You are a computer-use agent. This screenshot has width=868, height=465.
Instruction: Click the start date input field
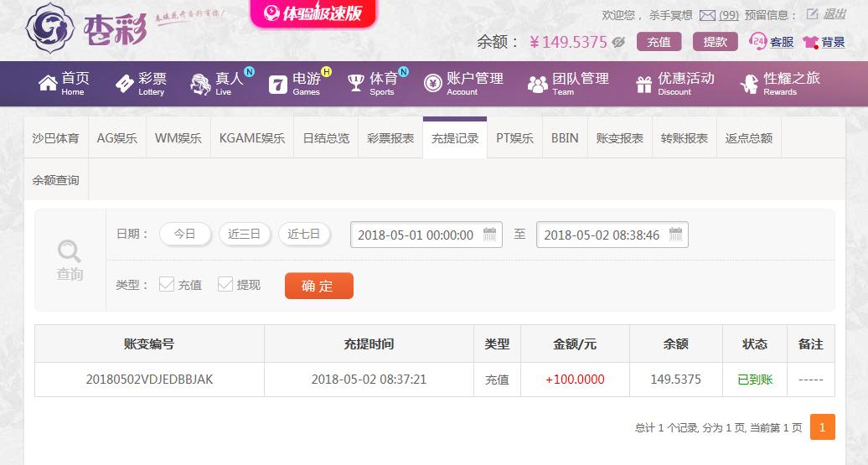pos(426,235)
